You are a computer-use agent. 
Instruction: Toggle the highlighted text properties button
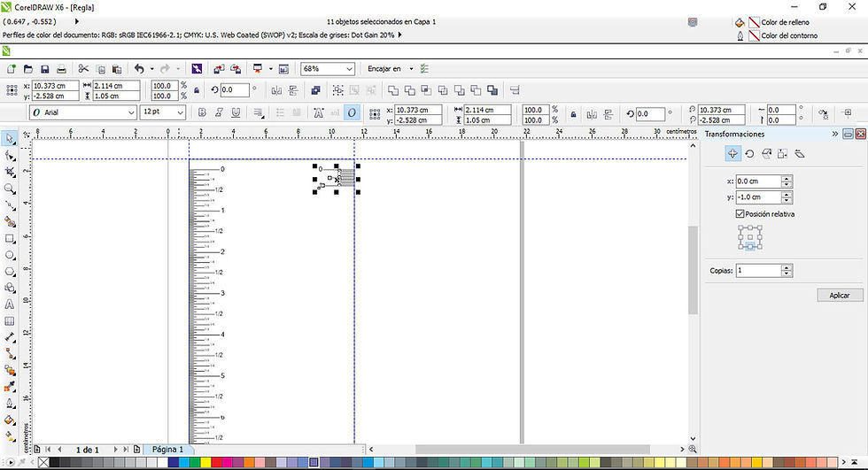point(352,112)
